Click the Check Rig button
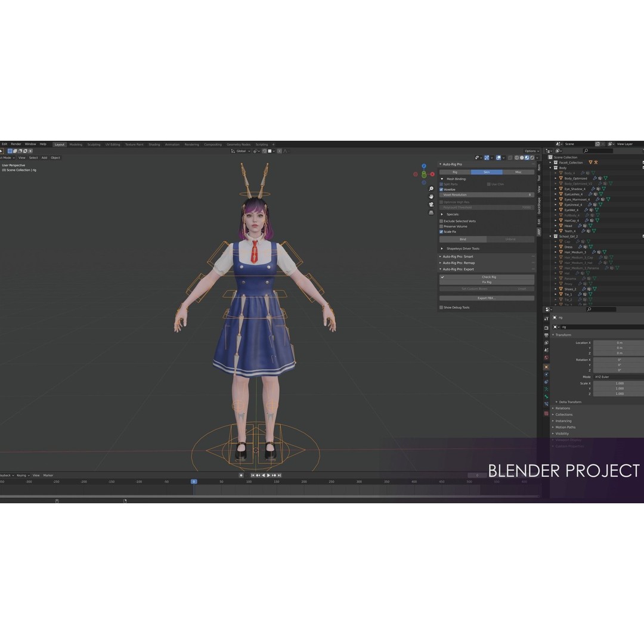Viewport: 644px width, 644px height. tap(487, 277)
